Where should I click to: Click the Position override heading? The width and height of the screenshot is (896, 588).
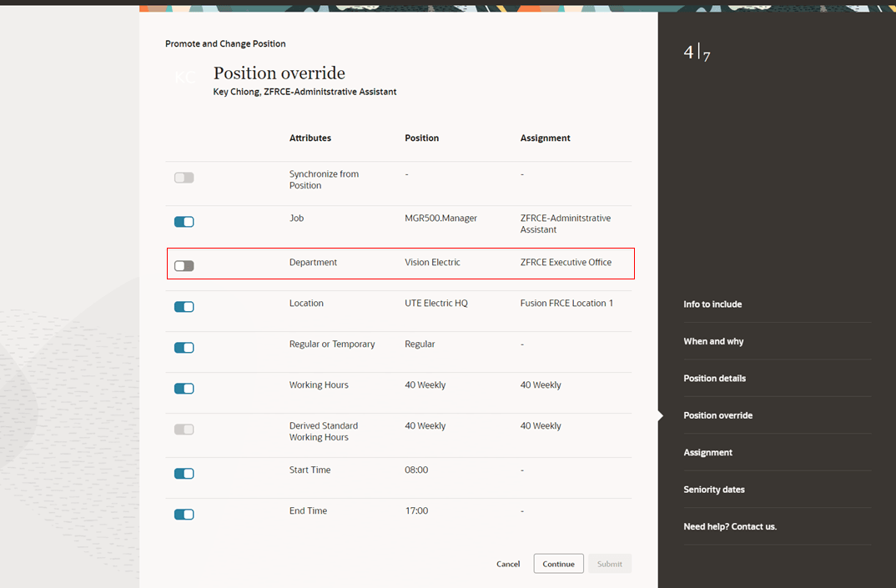pyautogui.click(x=279, y=73)
